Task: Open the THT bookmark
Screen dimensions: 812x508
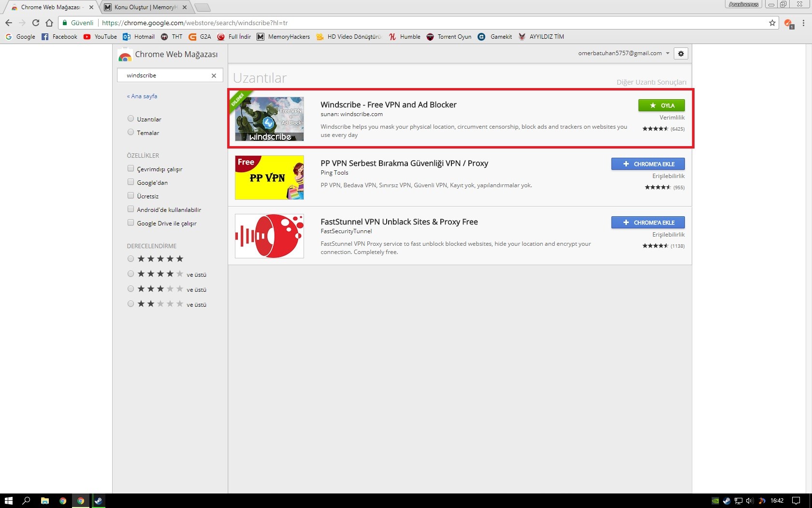Action: pos(172,37)
